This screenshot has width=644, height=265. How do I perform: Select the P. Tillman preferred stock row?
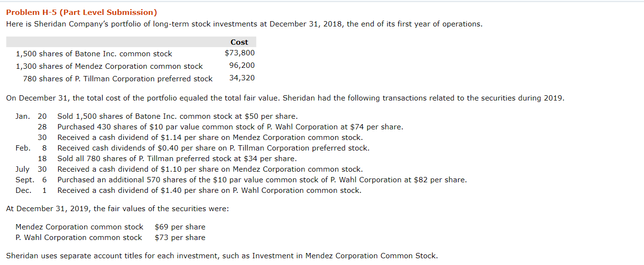tap(118, 79)
